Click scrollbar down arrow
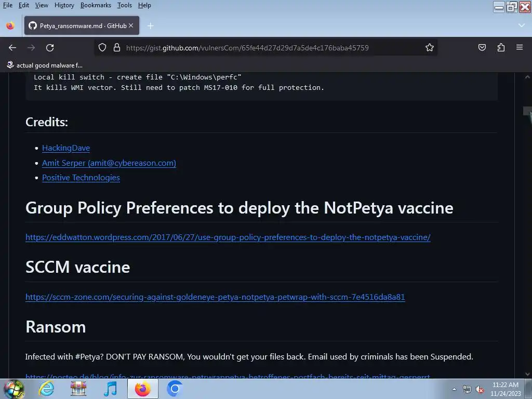Image resolution: width=532 pixels, height=399 pixels. pos(527,374)
